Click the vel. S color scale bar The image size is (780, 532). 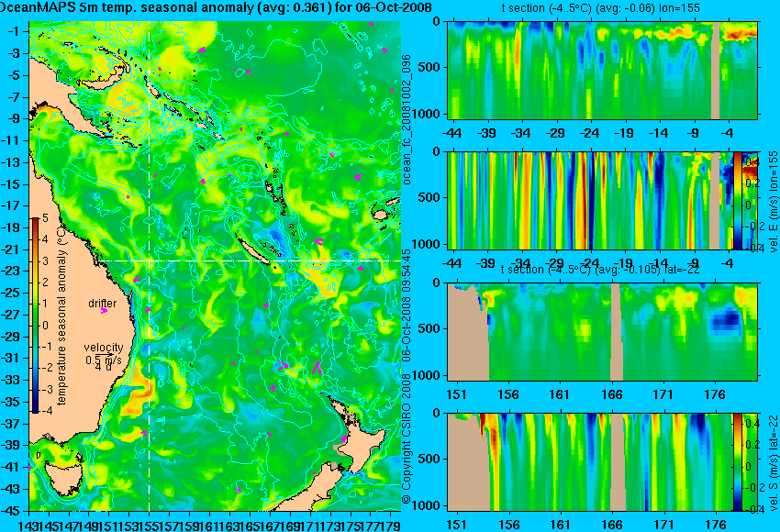737,462
